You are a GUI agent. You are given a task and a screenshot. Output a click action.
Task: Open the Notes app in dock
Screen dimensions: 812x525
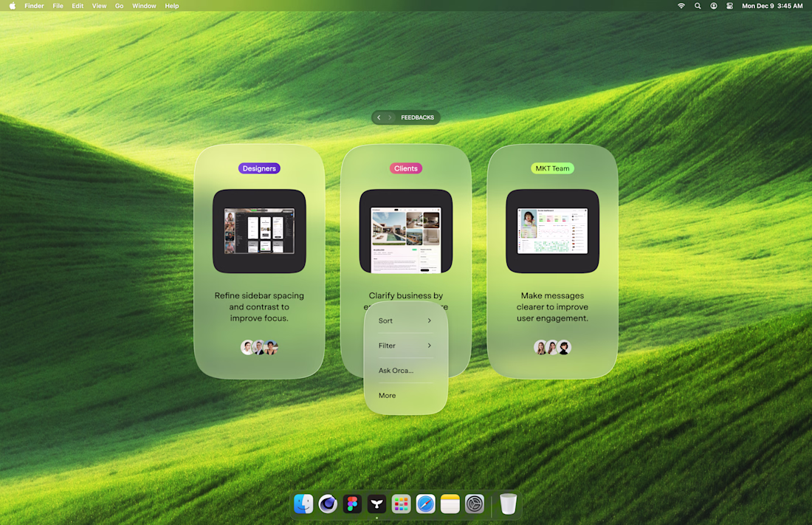pyautogui.click(x=450, y=504)
